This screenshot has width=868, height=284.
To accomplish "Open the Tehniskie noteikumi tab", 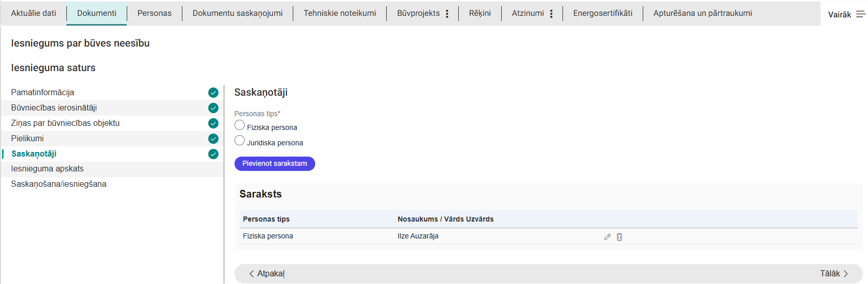I will tap(339, 13).
